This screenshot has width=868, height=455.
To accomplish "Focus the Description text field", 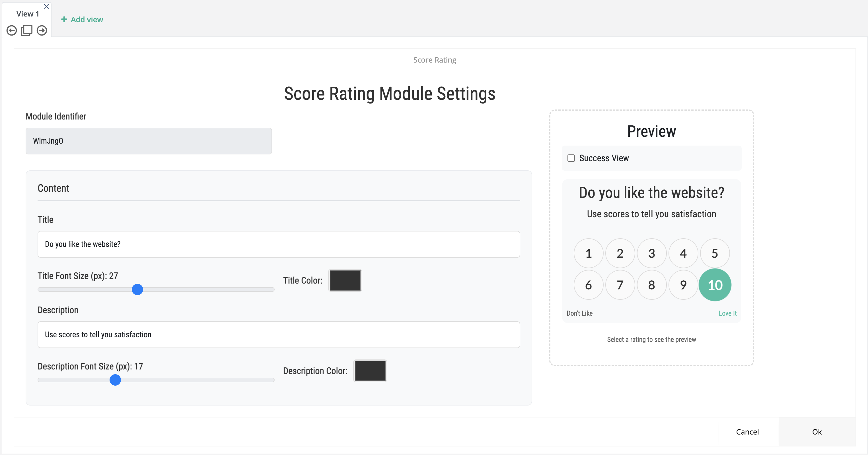I will 279,335.
